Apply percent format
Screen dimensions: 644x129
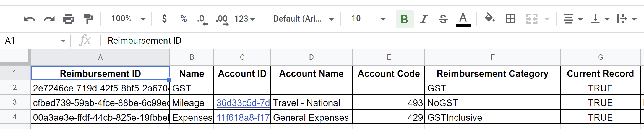click(x=184, y=19)
